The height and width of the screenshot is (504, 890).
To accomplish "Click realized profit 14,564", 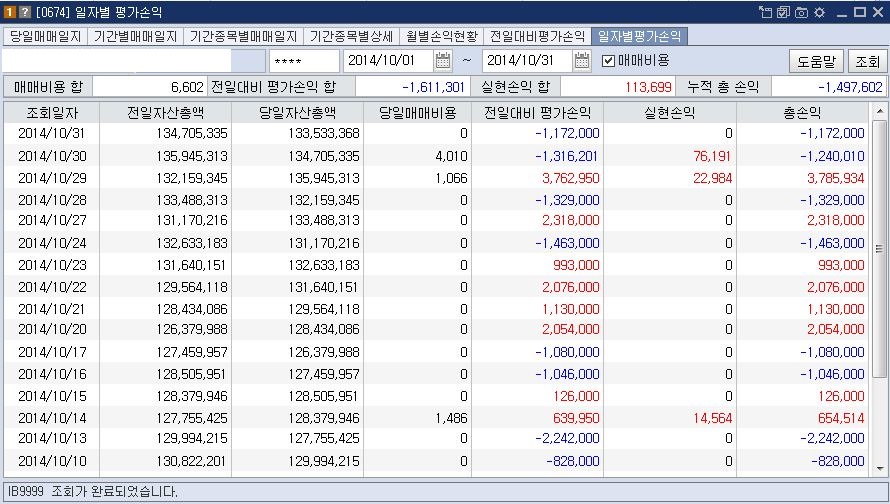I will (x=712, y=418).
